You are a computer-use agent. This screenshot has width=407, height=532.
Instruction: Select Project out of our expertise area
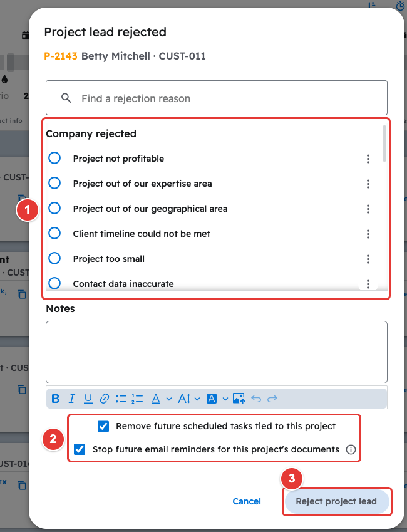pos(54,183)
